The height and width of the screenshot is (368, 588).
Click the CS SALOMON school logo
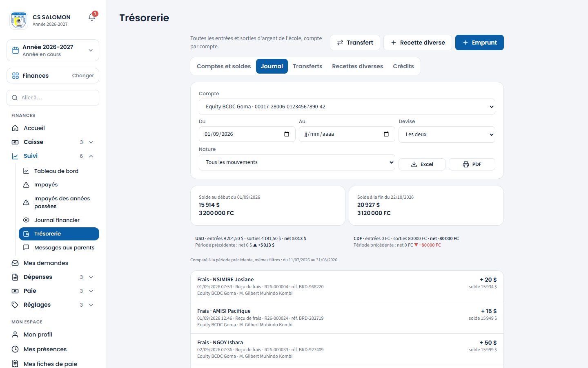pos(19,20)
